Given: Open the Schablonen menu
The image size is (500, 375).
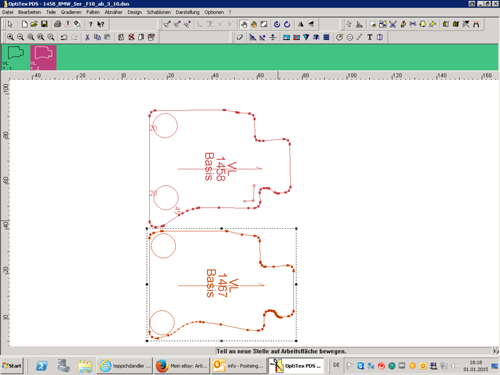Looking at the screenshot, I should point(159,12).
